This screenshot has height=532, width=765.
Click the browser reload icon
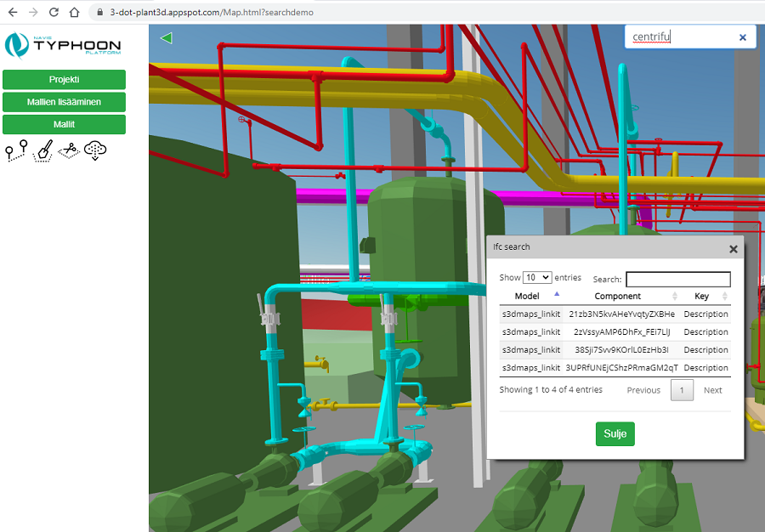54,13
